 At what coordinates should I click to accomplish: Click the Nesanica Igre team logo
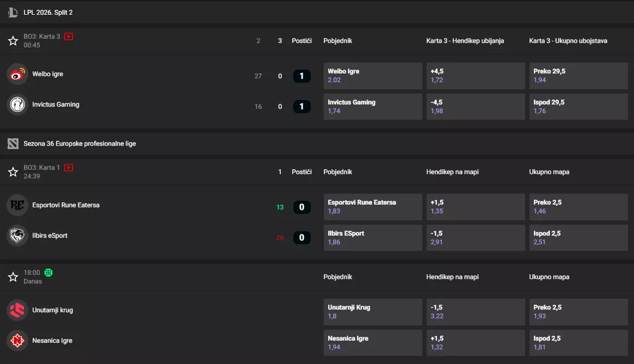17,341
